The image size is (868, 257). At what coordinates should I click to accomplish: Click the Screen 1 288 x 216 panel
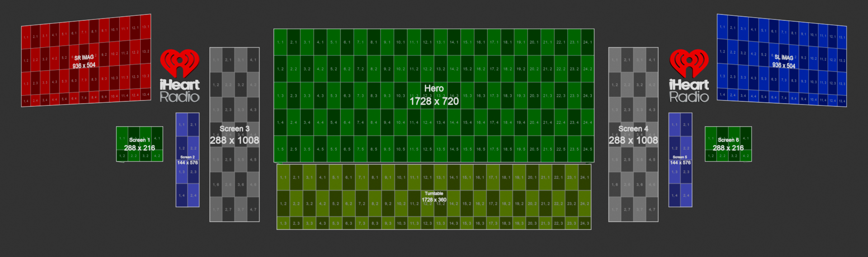tap(139, 144)
